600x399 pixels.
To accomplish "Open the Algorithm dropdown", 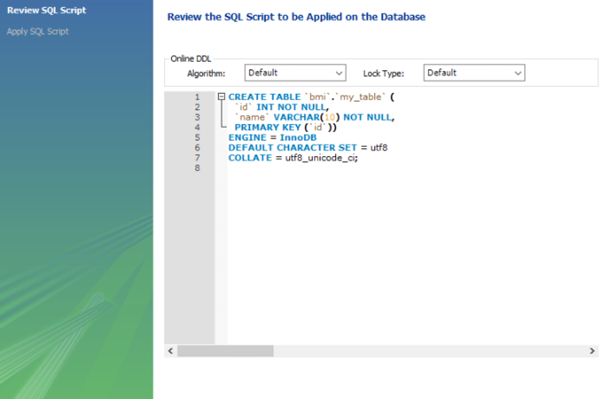I will click(295, 73).
